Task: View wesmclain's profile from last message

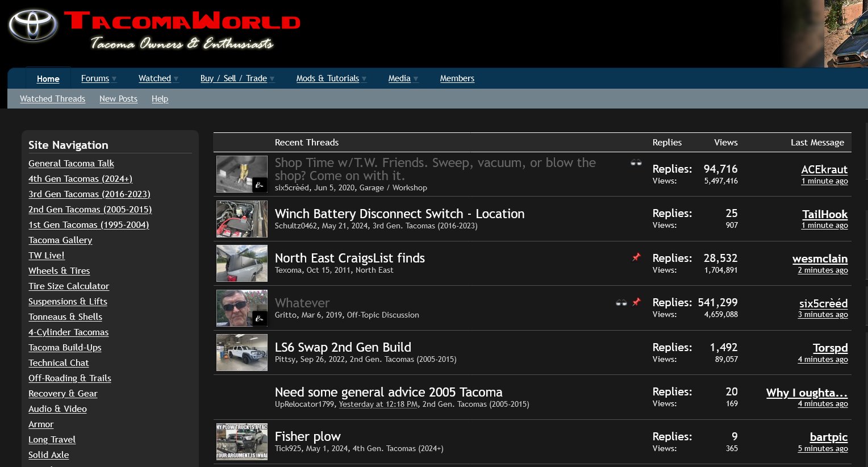Action: coord(820,258)
